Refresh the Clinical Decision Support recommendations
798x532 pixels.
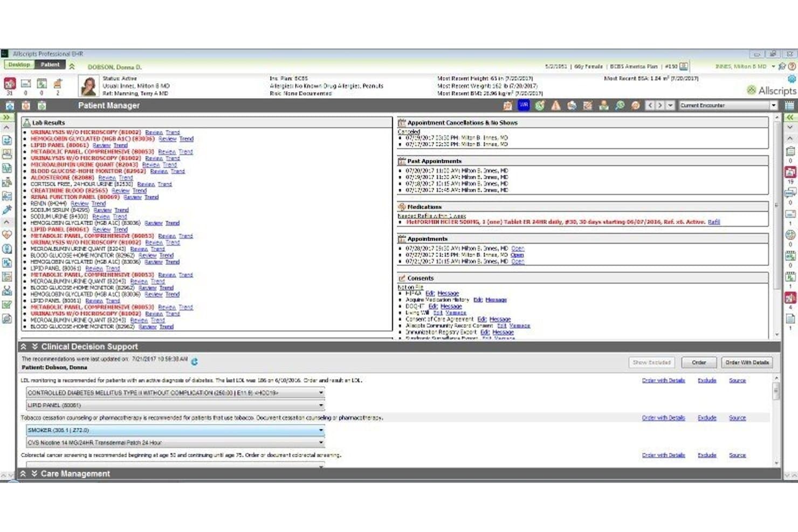coord(194,362)
